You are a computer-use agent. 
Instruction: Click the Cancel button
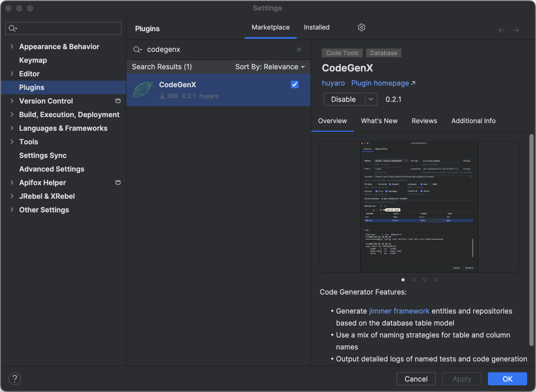416,379
